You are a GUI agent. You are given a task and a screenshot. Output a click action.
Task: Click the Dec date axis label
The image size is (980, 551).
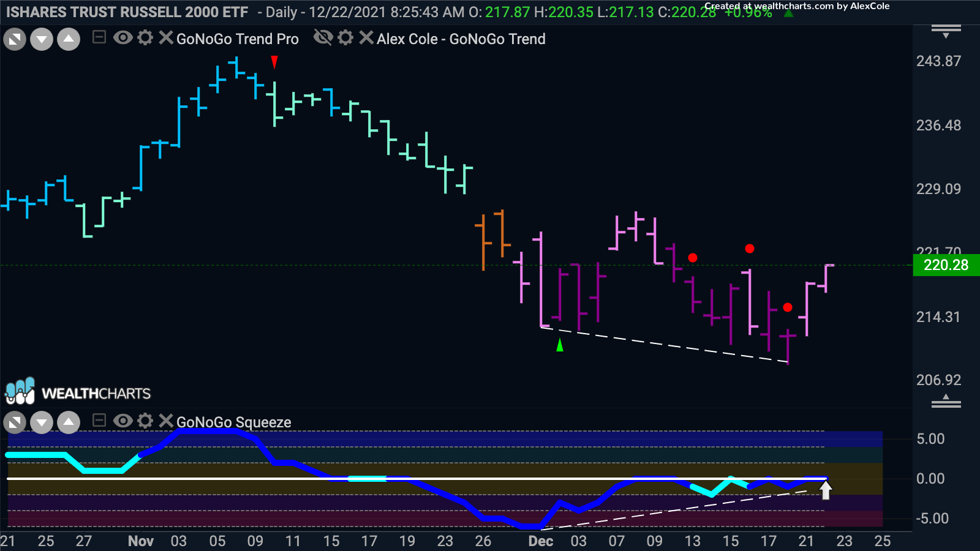tap(541, 541)
